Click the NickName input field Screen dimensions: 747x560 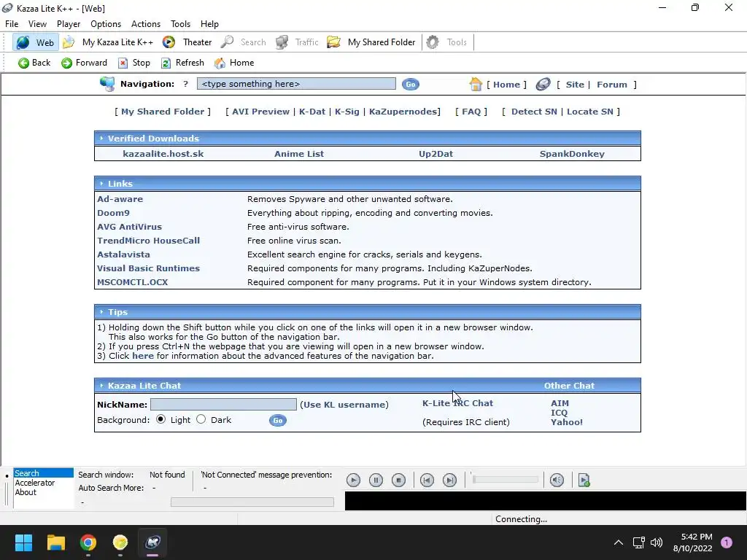point(223,404)
